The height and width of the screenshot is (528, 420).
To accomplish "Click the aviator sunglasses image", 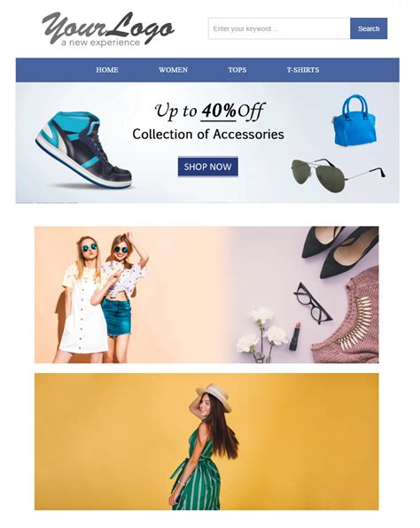I will (338, 175).
